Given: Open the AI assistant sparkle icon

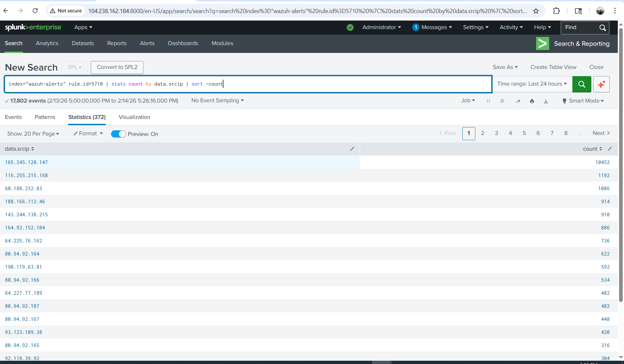Looking at the screenshot, I should coord(601,84).
